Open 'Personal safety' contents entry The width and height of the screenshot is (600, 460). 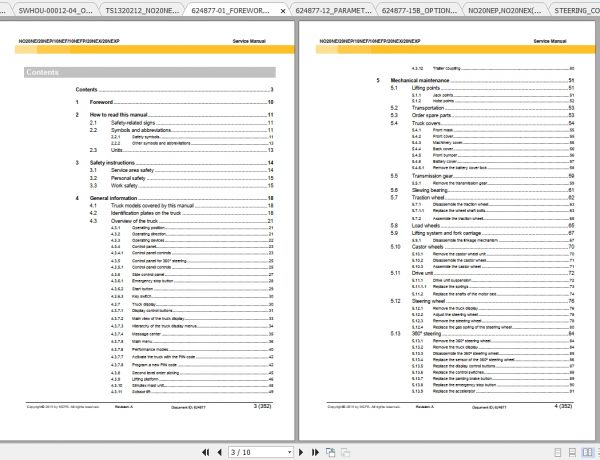coord(182,178)
